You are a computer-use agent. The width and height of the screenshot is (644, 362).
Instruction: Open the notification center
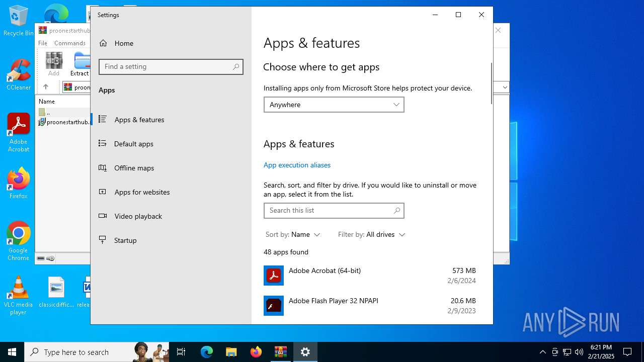pyautogui.click(x=627, y=352)
